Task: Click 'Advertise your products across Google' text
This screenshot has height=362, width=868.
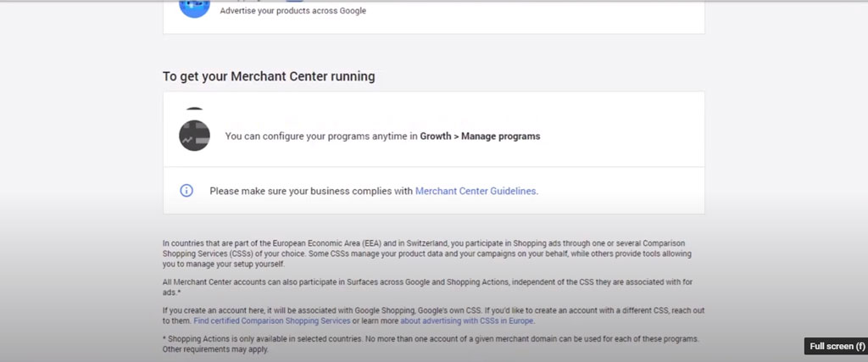Action: (292, 10)
